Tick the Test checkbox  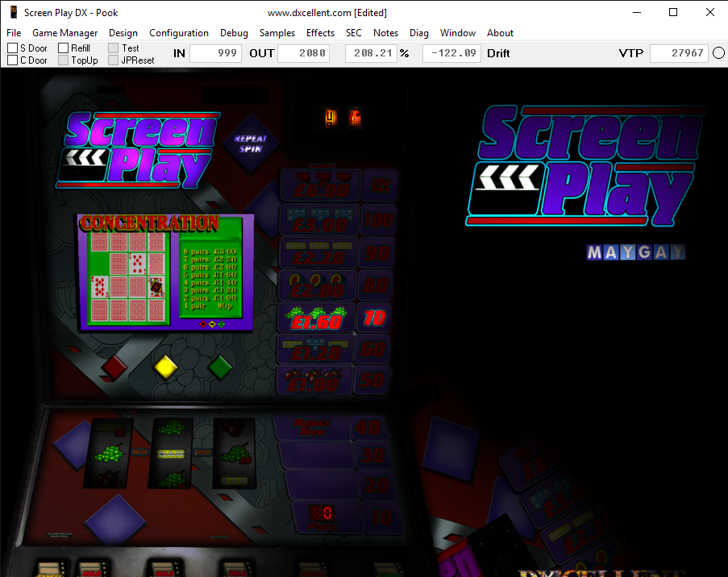click(x=114, y=48)
